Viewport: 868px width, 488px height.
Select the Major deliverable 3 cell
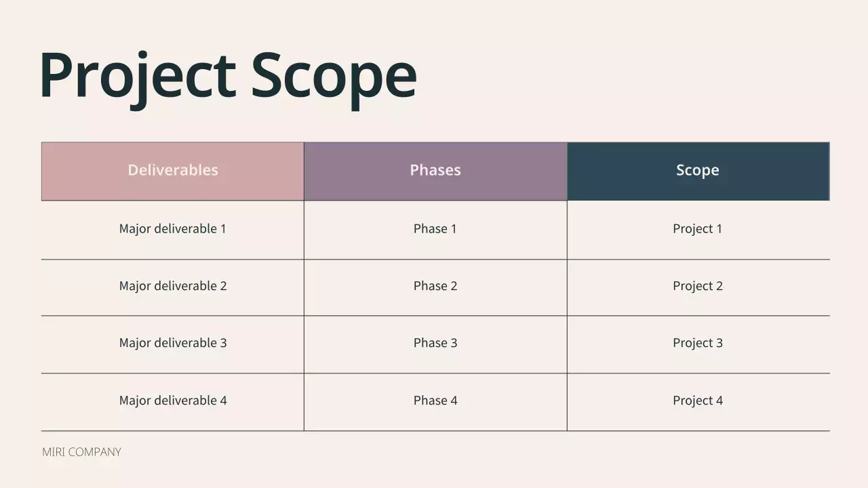pyautogui.click(x=173, y=343)
